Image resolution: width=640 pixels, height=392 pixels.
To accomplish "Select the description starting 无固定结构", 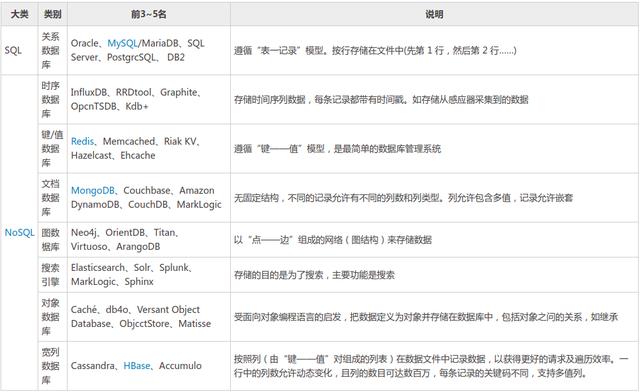I will click(x=434, y=198).
